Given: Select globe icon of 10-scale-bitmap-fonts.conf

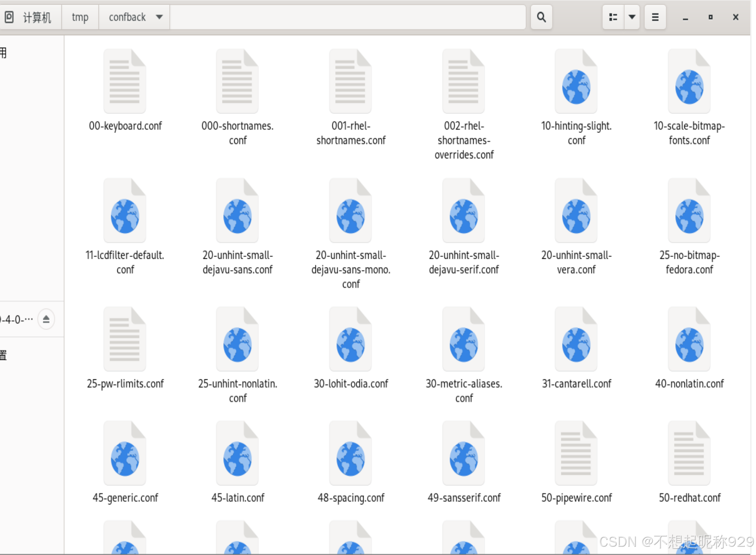Looking at the screenshot, I should click(689, 81).
